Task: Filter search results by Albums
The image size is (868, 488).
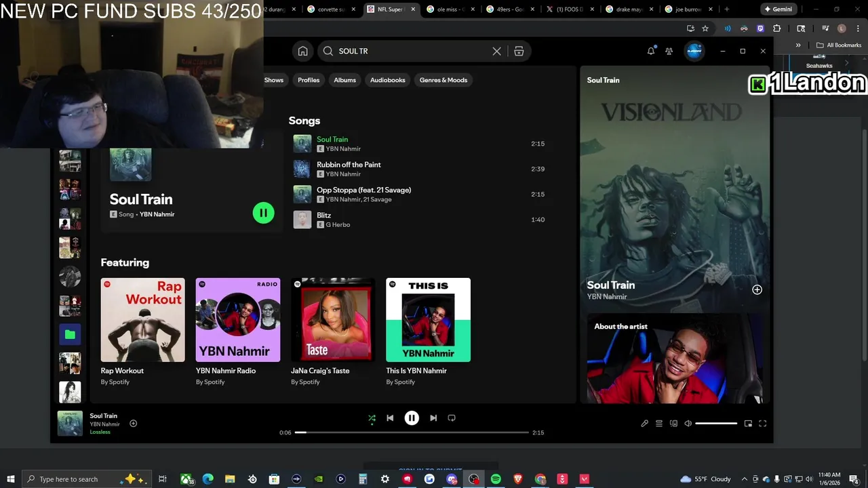Action: coord(344,80)
